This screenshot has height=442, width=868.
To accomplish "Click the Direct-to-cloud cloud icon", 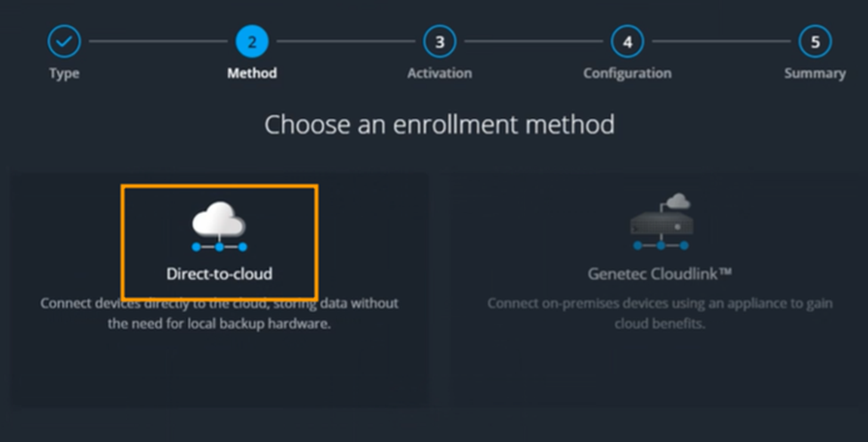I will pyautogui.click(x=219, y=226).
